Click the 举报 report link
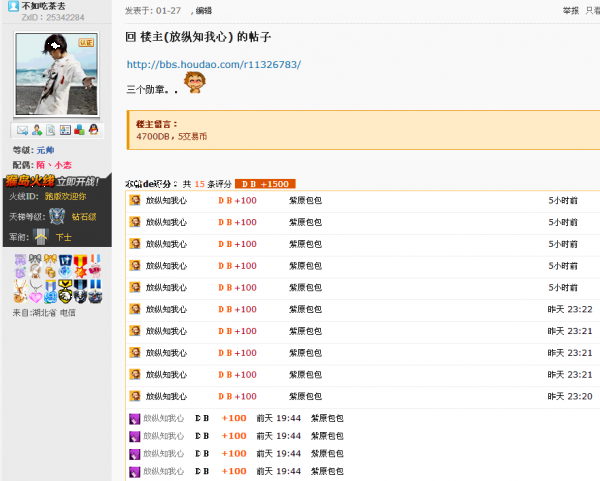The image size is (600, 481). [571, 11]
